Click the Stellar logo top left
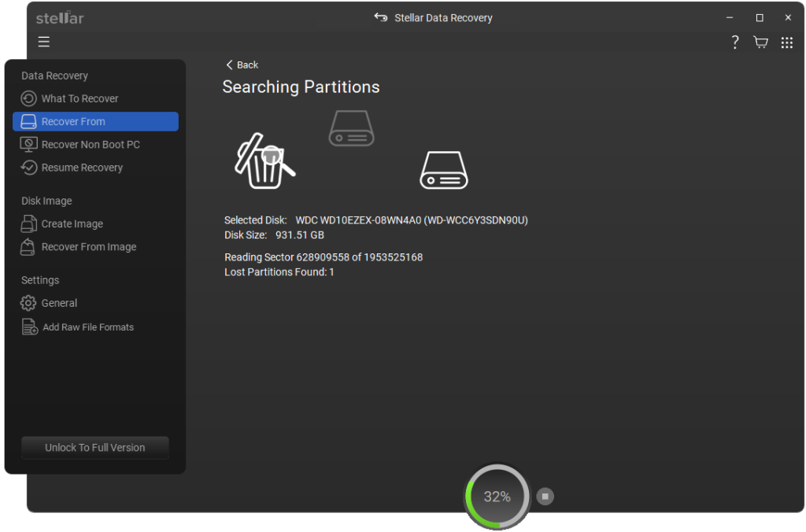The image size is (806, 532). pyautogui.click(x=59, y=17)
